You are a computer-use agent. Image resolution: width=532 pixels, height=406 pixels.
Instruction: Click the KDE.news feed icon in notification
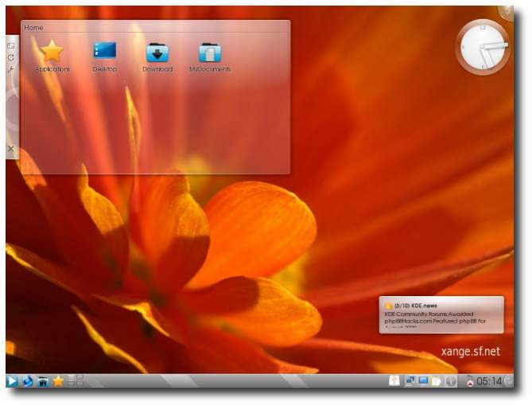point(389,306)
